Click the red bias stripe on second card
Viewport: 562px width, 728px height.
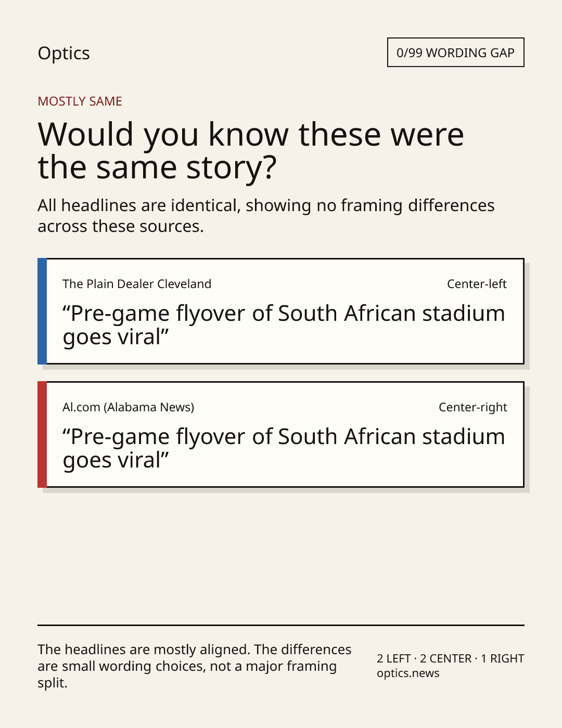click(x=42, y=434)
